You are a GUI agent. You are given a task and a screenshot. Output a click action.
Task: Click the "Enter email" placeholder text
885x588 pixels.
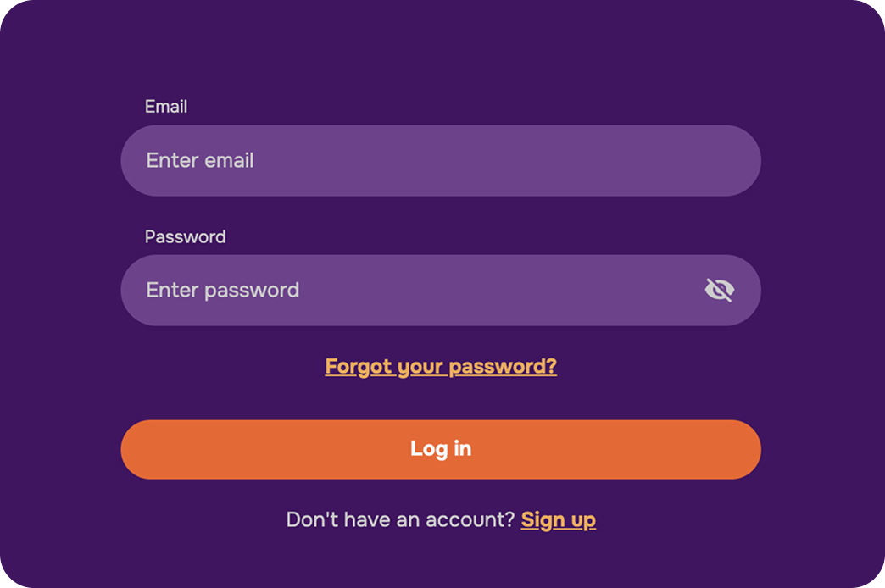200,161
